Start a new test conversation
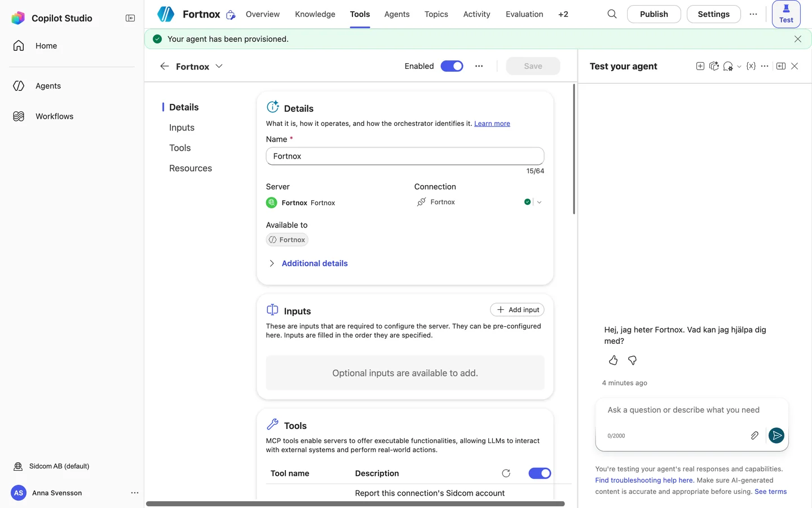 point(700,66)
